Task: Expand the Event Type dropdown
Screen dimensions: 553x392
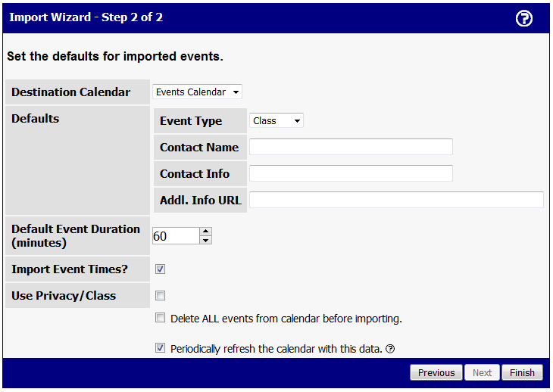Action: coord(276,121)
